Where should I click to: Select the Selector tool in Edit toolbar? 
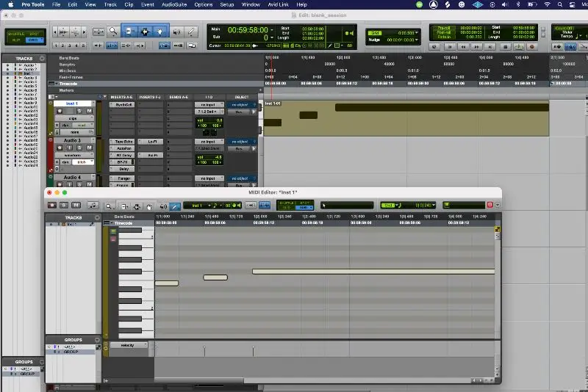[145, 32]
